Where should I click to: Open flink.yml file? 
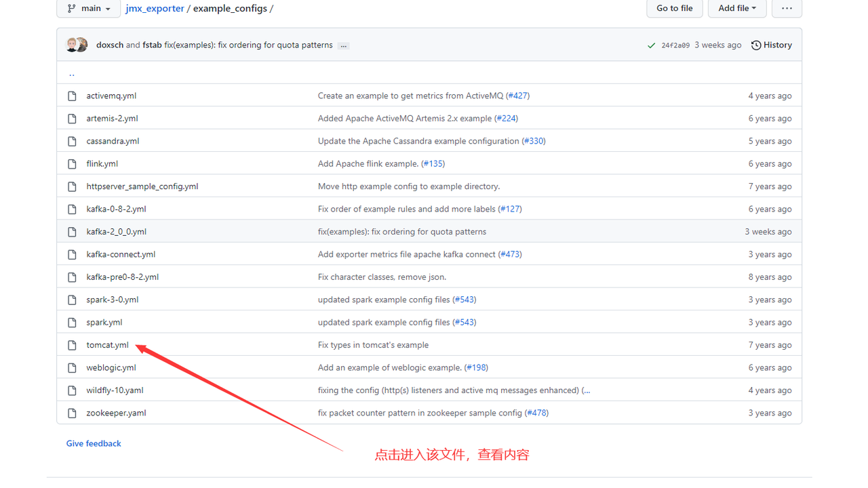tap(102, 163)
